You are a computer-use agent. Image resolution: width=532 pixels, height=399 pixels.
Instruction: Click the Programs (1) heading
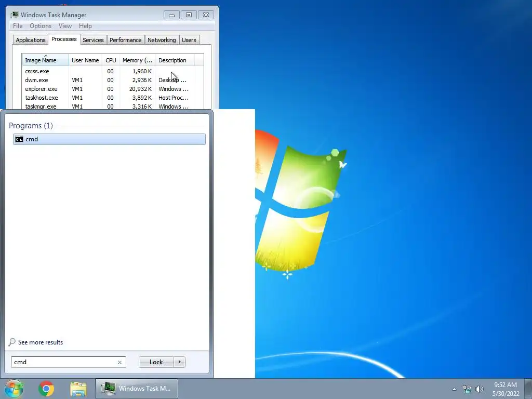[31, 126]
